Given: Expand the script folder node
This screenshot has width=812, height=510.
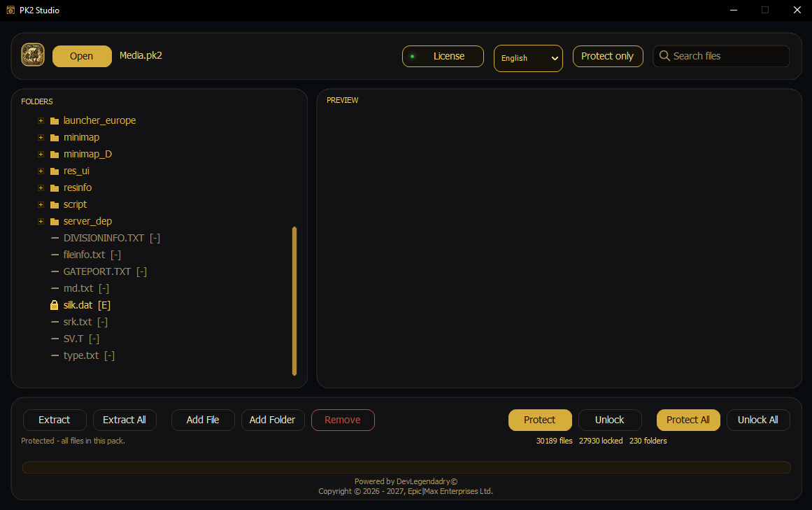Looking at the screenshot, I should [41, 205].
